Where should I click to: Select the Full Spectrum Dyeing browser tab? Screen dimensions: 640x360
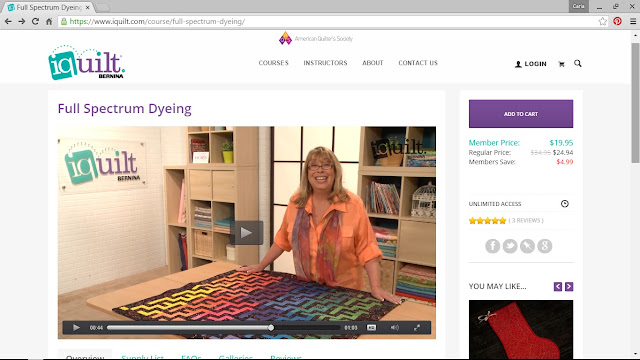(49, 7)
